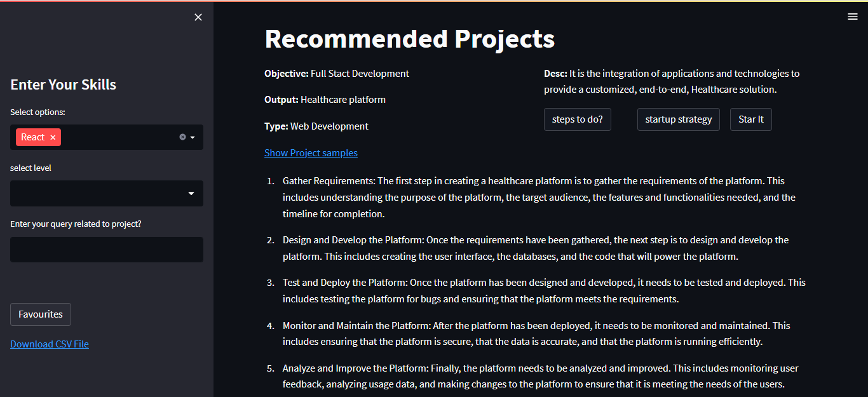Open Show Project samples link
The image size is (868, 397).
(311, 152)
